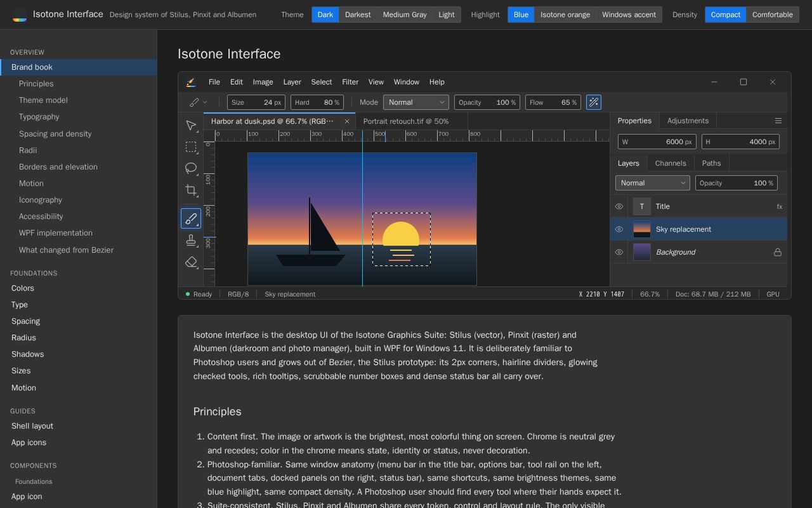This screenshot has width=812, height=508.
Task: Select the Clone Stamp tool
Action: pos(191,240)
